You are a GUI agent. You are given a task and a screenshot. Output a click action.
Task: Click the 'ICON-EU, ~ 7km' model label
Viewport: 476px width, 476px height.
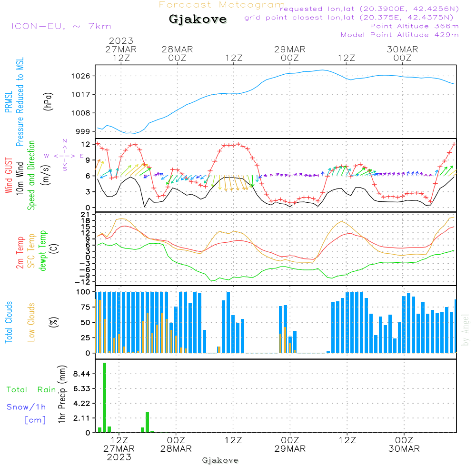61,26
